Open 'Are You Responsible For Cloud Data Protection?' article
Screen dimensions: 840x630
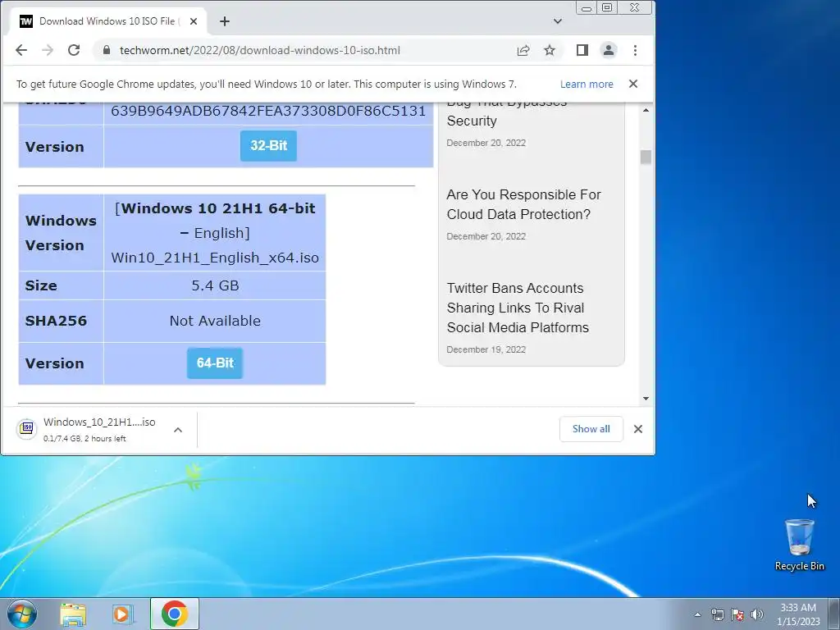[x=524, y=204]
